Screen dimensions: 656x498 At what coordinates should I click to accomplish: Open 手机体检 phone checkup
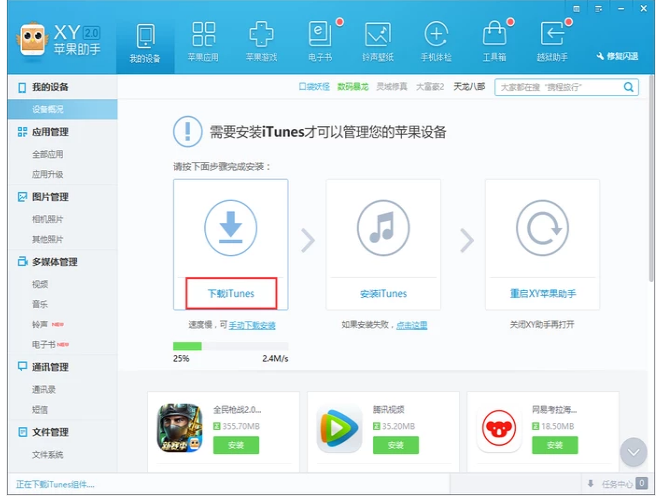435,41
